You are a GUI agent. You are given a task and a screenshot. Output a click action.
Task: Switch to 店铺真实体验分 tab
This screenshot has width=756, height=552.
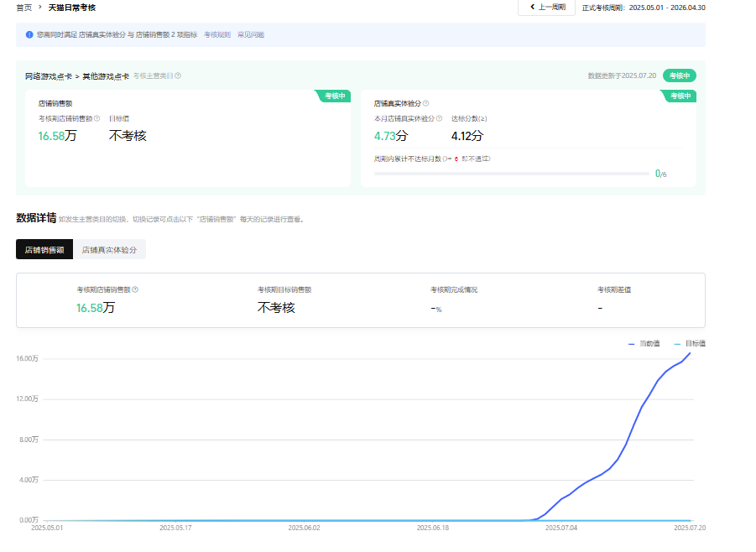coord(109,249)
